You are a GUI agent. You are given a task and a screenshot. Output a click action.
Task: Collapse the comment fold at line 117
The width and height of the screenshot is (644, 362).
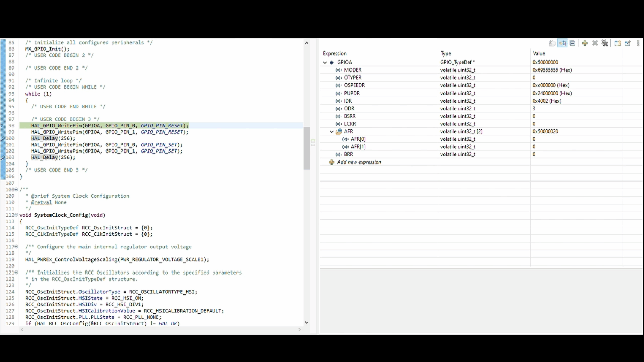point(17,247)
